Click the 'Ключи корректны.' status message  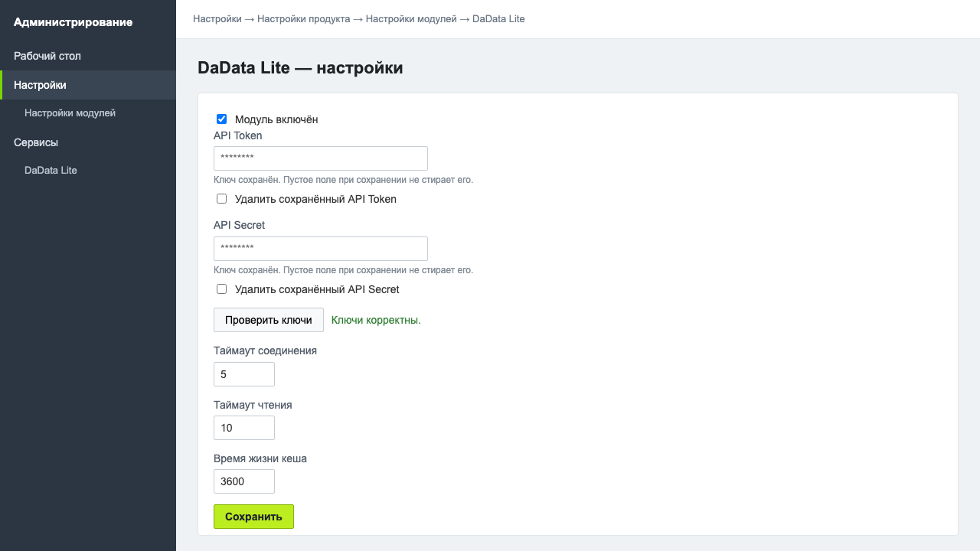[376, 320]
